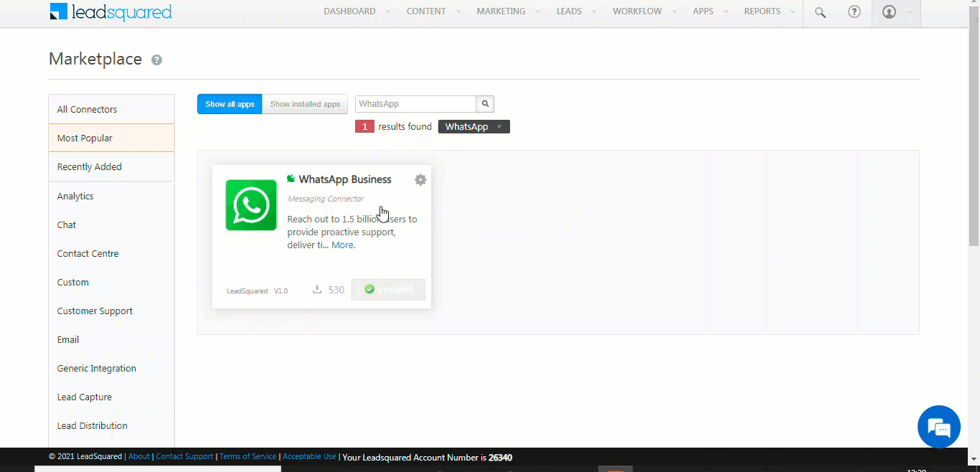The image size is (980, 472).
Task: Remove the WhatsApp search filter tag
Action: 499,127
